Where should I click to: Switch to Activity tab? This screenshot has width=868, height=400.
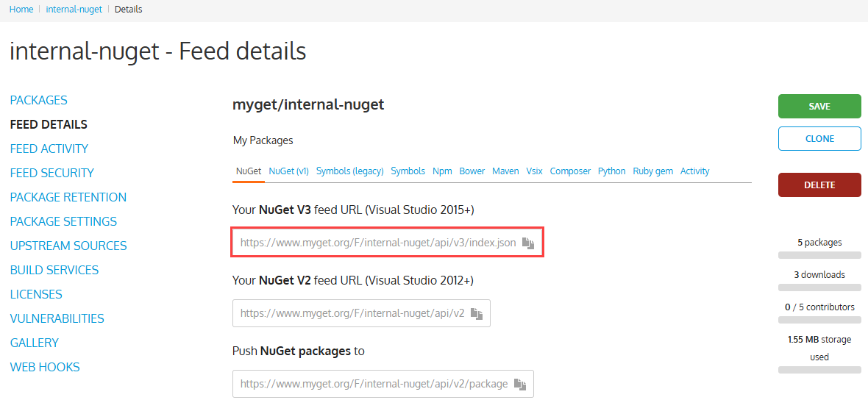click(694, 171)
